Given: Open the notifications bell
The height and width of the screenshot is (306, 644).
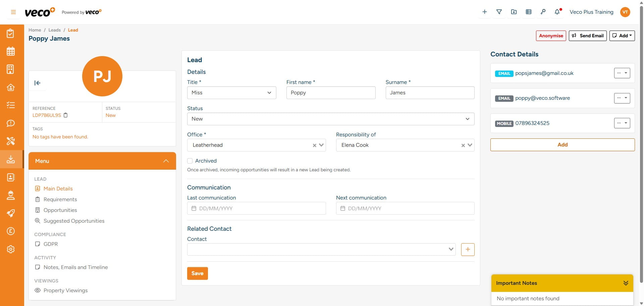Looking at the screenshot, I should tap(557, 12).
